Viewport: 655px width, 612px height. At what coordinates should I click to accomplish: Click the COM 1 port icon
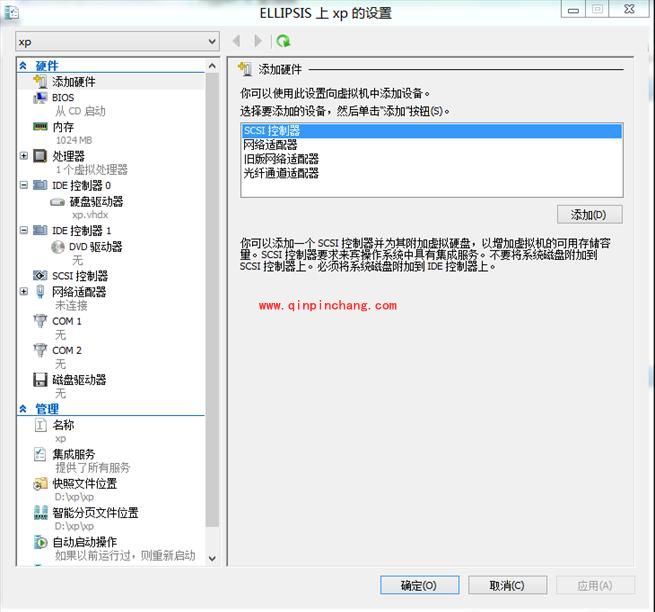tap(40, 321)
